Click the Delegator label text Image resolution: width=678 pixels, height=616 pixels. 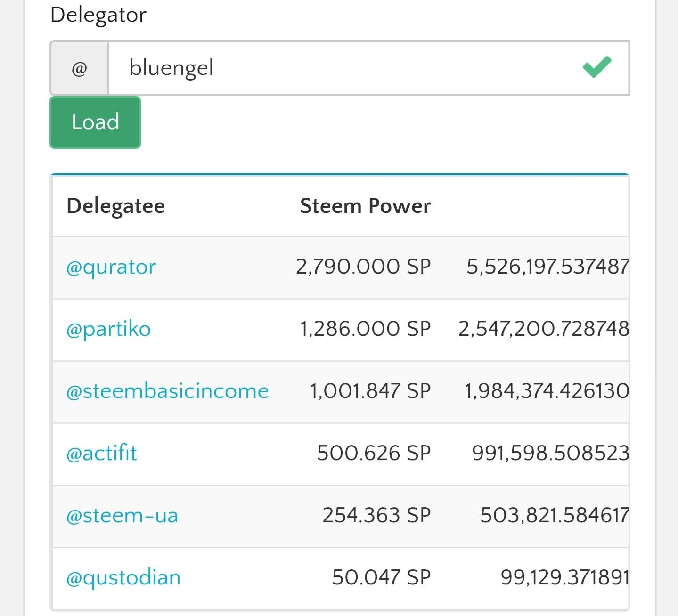pyautogui.click(x=98, y=15)
